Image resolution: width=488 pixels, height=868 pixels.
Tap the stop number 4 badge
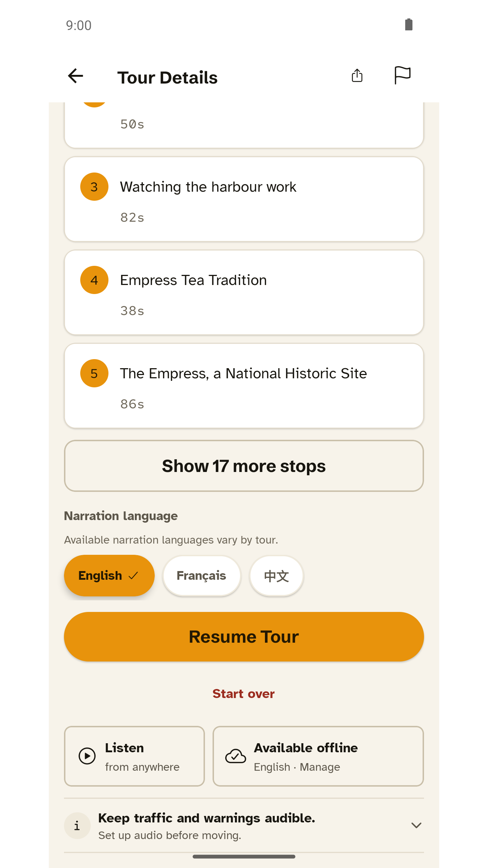pos(94,280)
